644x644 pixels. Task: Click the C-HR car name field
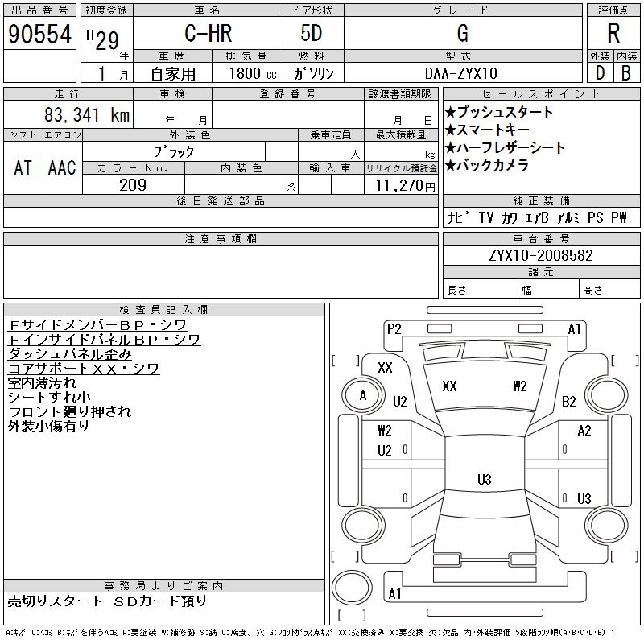pyautogui.click(x=207, y=34)
